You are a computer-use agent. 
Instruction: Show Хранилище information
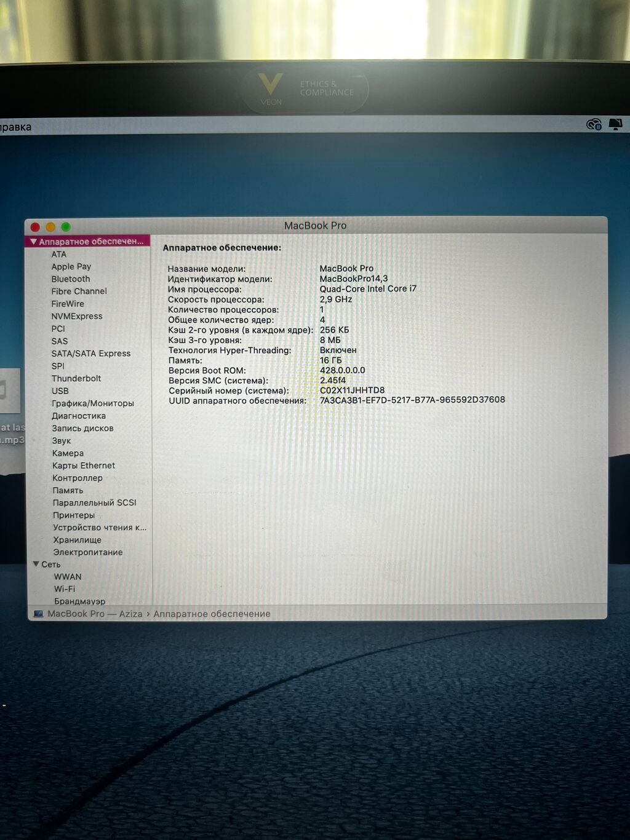click(x=78, y=540)
